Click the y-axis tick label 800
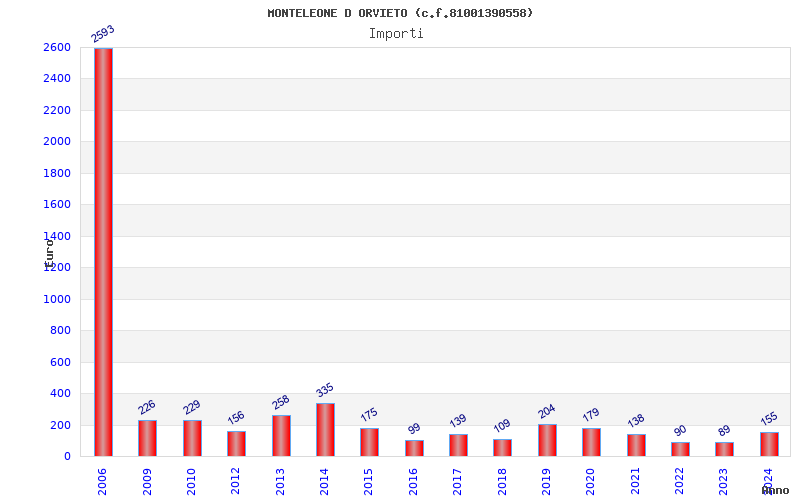 click(60, 331)
